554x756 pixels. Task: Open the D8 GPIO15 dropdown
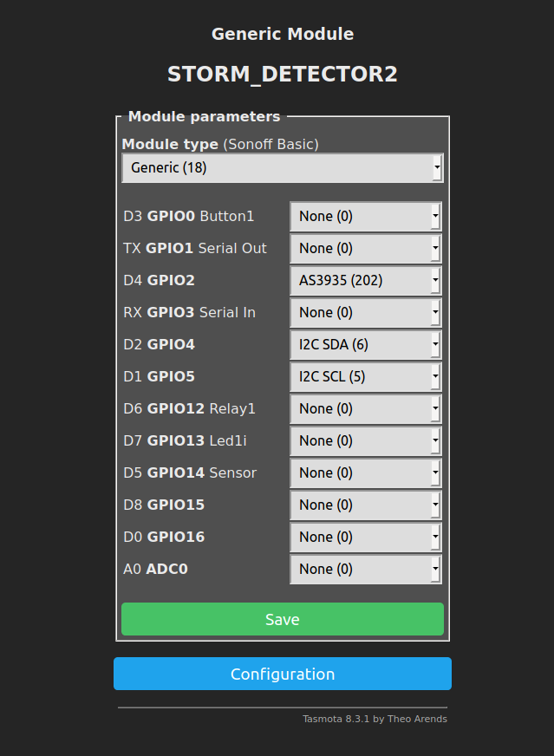(x=365, y=505)
